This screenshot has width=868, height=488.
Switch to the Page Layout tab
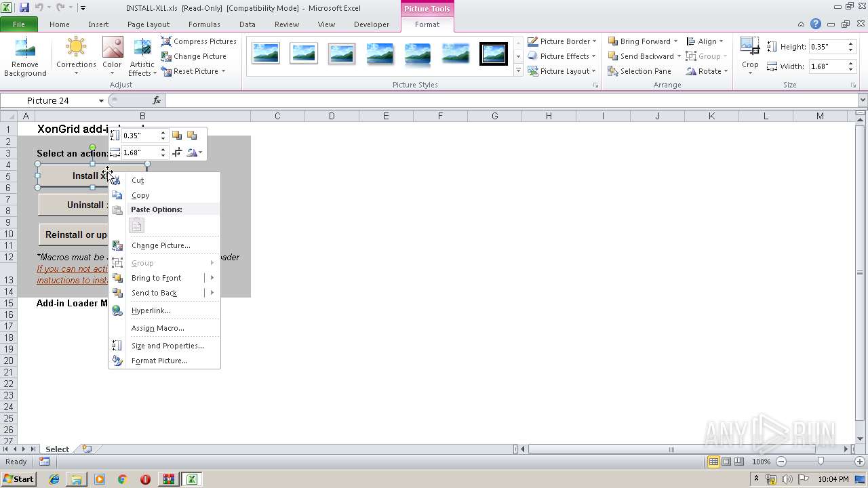149,24
